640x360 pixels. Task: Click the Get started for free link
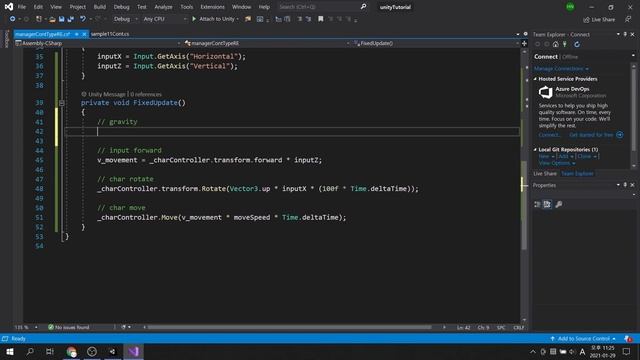coord(591,135)
